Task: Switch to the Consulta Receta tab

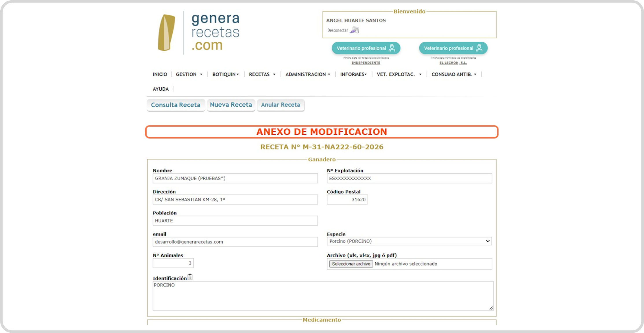Action: [176, 105]
